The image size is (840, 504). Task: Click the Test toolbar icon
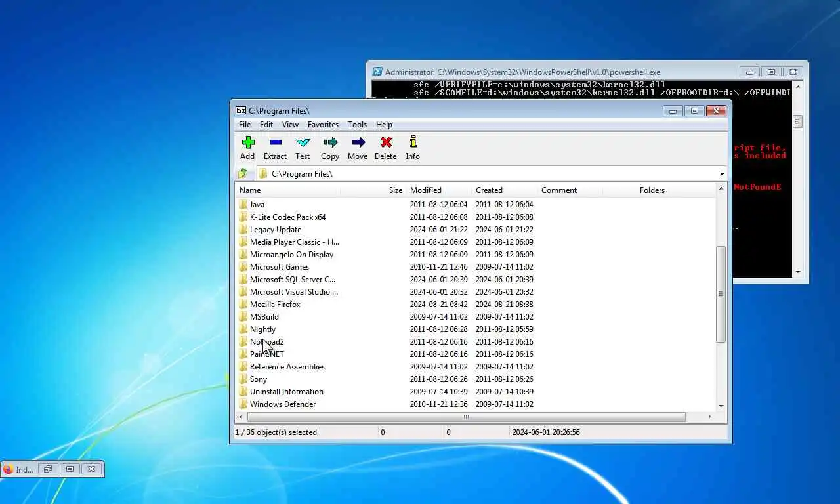(303, 142)
